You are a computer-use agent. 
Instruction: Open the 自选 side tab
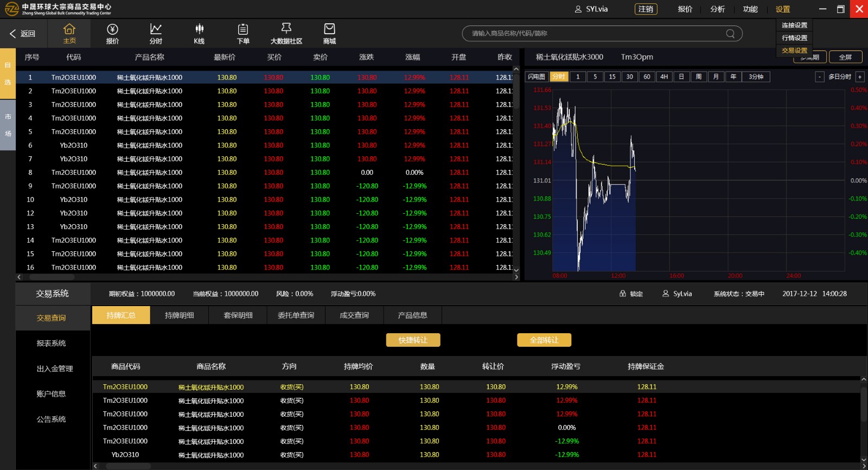pyautogui.click(x=8, y=74)
